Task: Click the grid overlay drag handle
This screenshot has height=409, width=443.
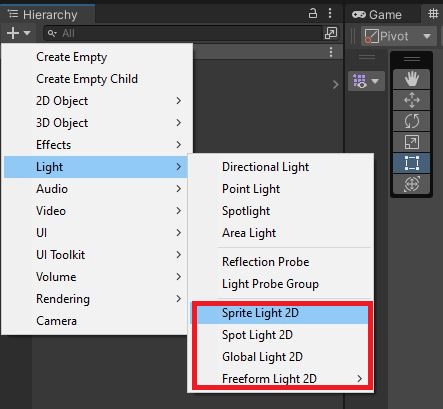Action: 367,57
